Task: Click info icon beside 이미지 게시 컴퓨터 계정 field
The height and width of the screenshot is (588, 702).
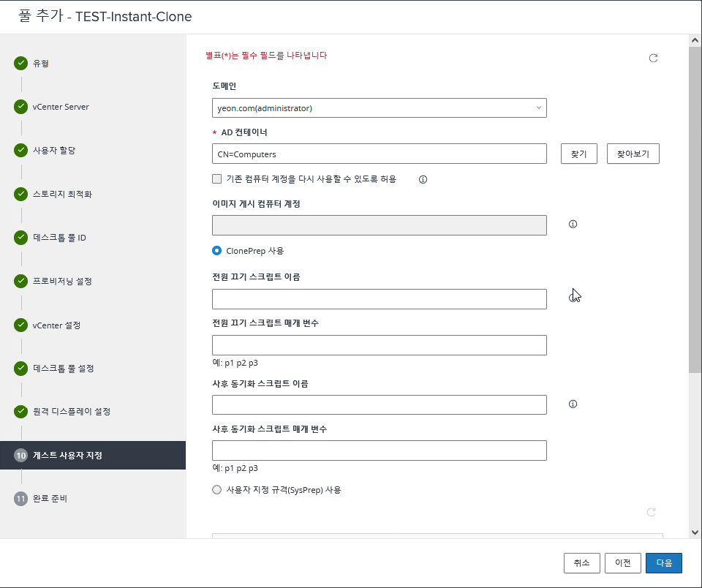Action: pyautogui.click(x=573, y=224)
